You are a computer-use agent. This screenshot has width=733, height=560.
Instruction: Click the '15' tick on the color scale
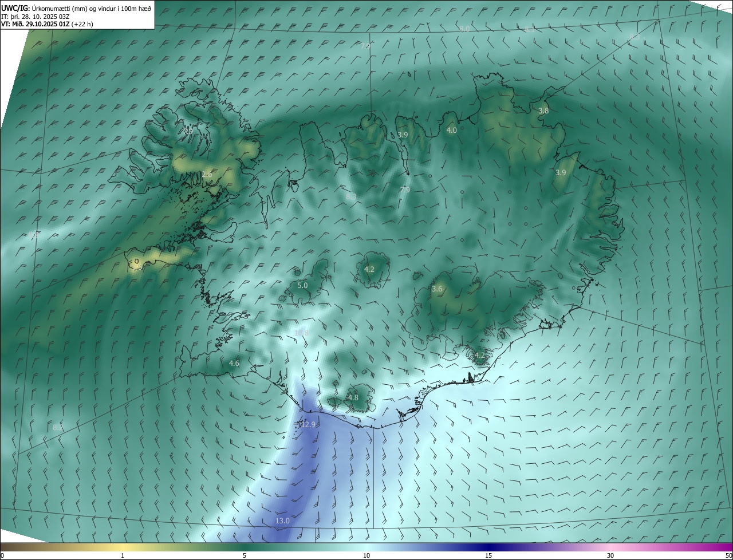coord(488,555)
